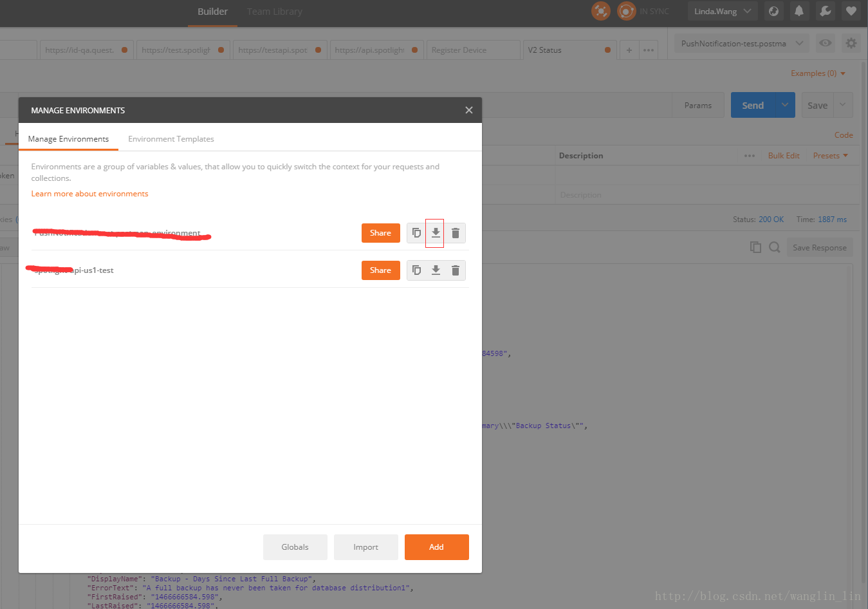
Task: Select the Register Device request tab
Action: tap(473, 50)
